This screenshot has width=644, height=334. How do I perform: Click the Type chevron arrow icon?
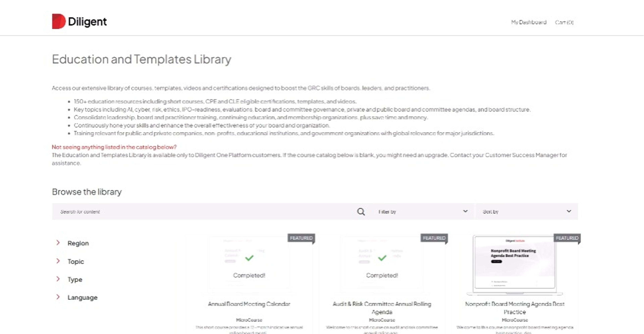(x=58, y=279)
